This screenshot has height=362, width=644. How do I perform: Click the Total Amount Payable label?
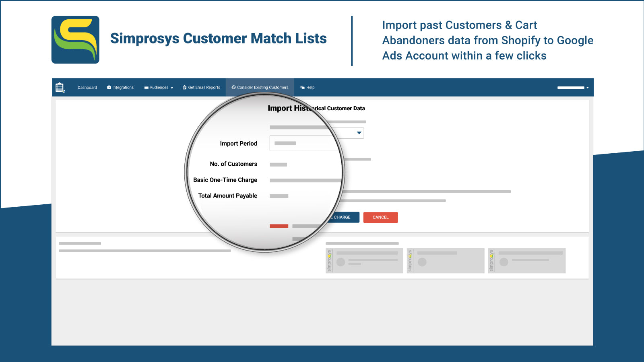(x=228, y=196)
